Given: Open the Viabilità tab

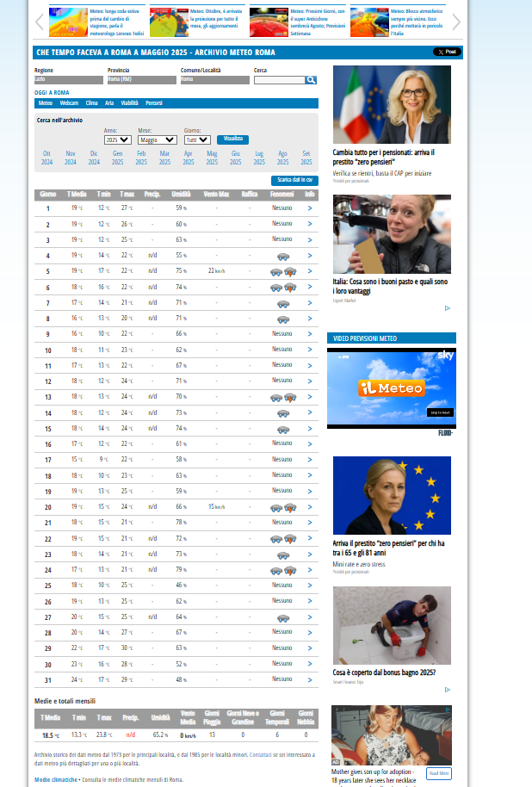Looking at the screenshot, I should 129,103.
